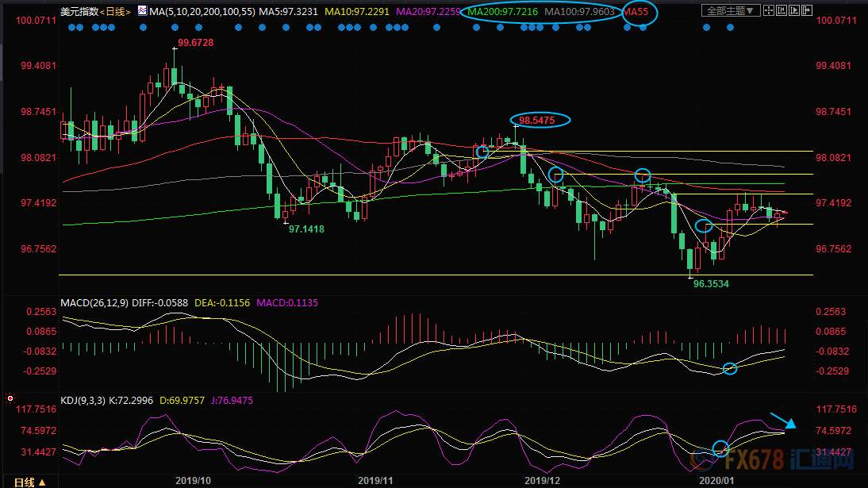Image resolution: width=868 pixels, height=488 pixels.
Task: Click the MA10:97.2291 value label
Action: pos(357,11)
